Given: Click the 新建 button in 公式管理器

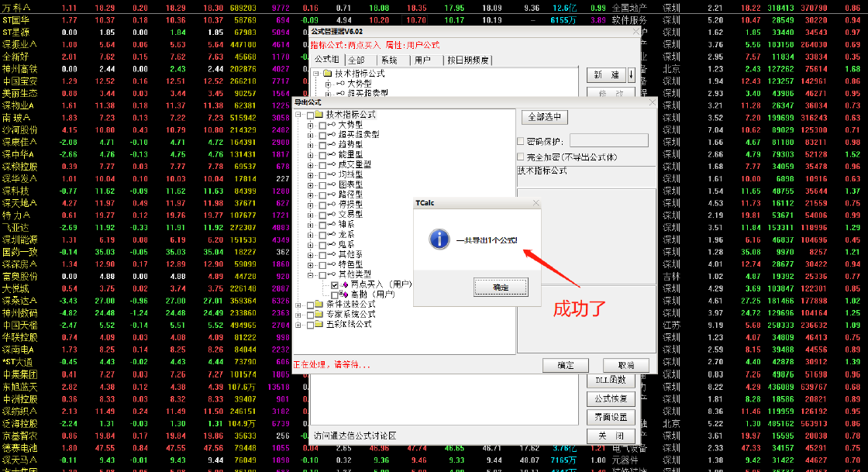Looking at the screenshot, I should (x=607, y=74).
